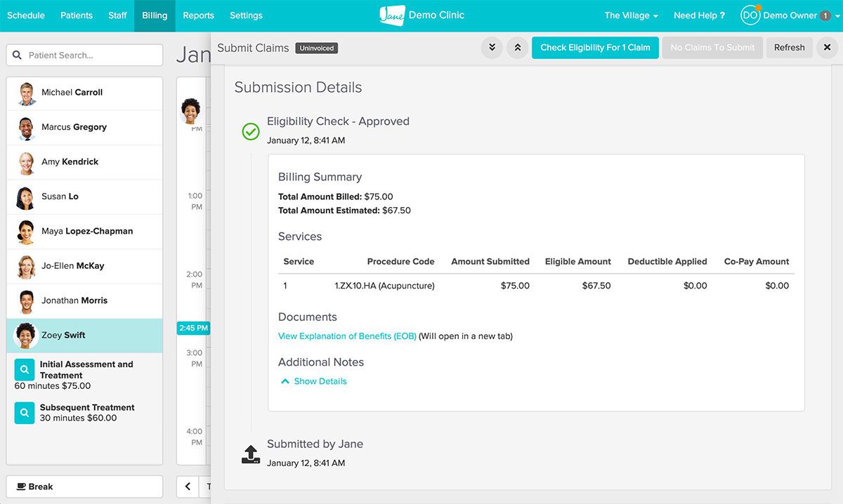
Task: Click the upload icon beside Submitted by Jane
Action: [251, 454]
